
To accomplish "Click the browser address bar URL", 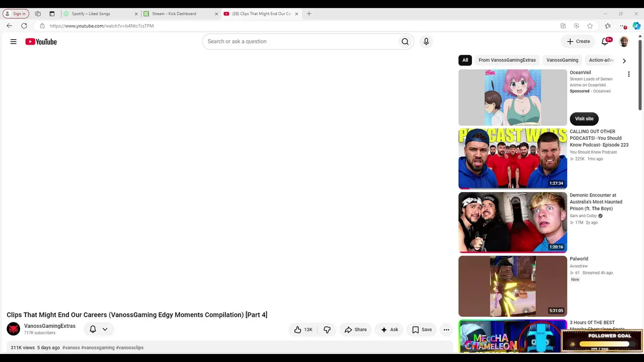I will pos(102,26).
